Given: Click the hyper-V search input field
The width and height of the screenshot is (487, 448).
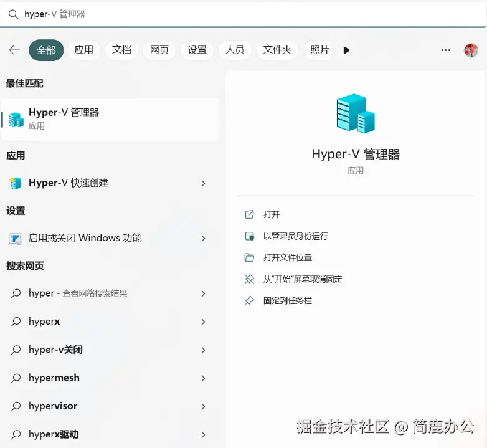Looking at the screenshot, I should pos(243,14).
